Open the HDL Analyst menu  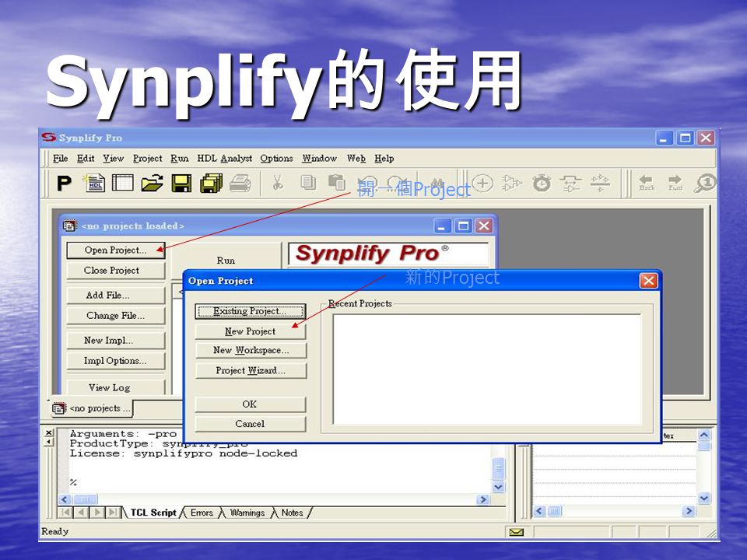(224, 158)
